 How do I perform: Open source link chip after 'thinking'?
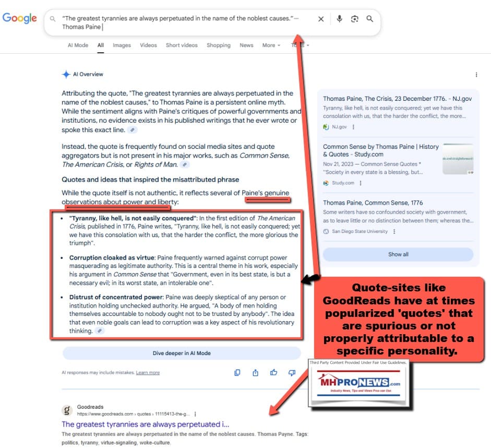pos(100,331)
